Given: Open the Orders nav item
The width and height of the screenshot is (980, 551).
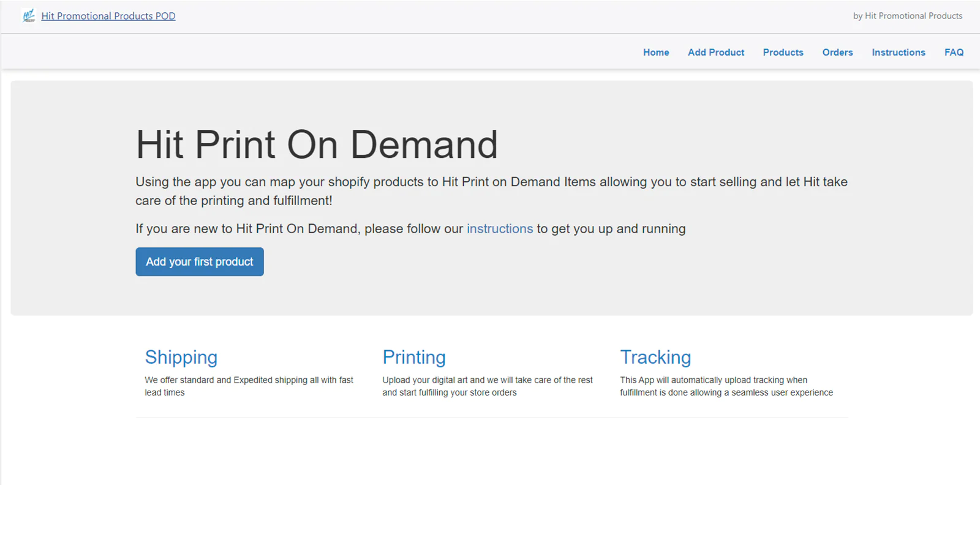Looking at the screenshot, I should point(837,53).
